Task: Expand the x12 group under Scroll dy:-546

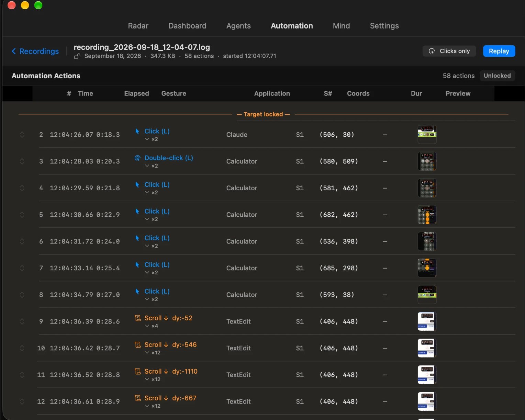Action: [x=153, y=353]
